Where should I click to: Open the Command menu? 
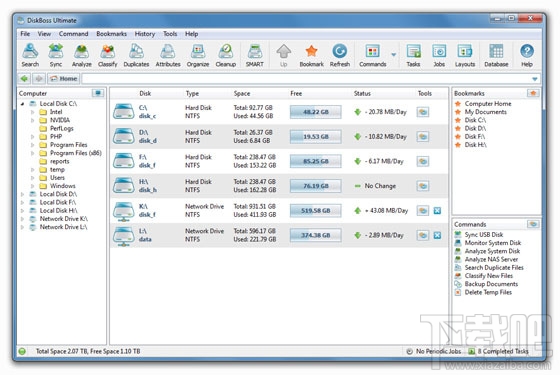pyautogui.click(x=74, y=34)
